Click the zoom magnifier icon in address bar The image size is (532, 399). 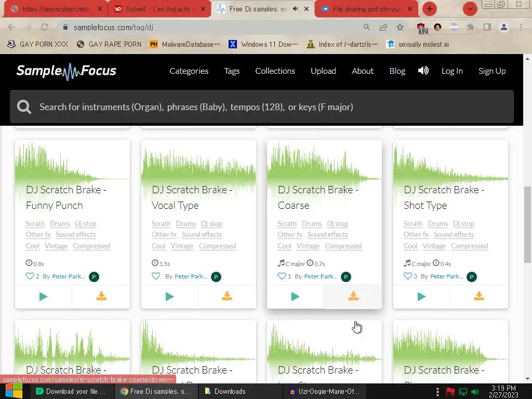click(x=366, y=27)
